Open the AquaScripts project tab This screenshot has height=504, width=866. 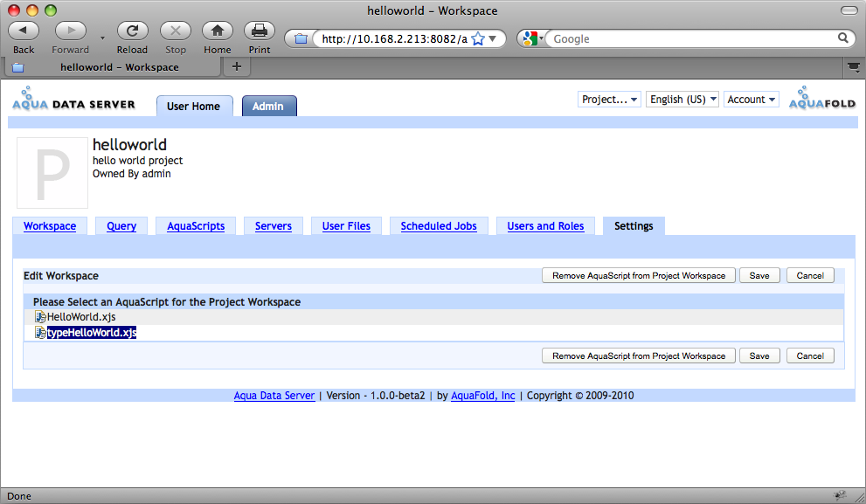[196, 226]
